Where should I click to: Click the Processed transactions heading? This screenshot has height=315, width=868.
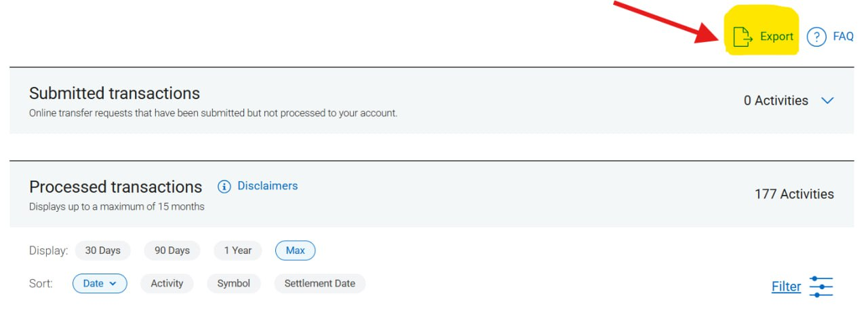tap(115, 187)
